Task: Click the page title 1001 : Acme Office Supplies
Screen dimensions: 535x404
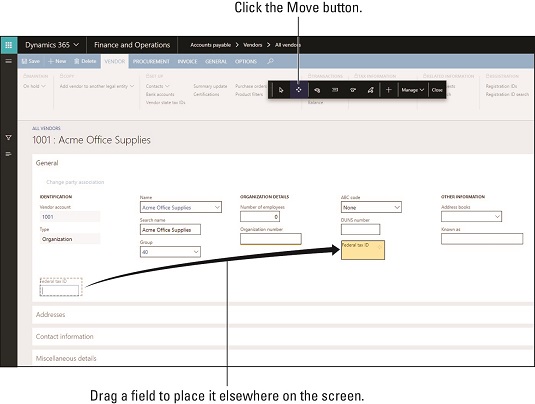Action: [91, 140]
